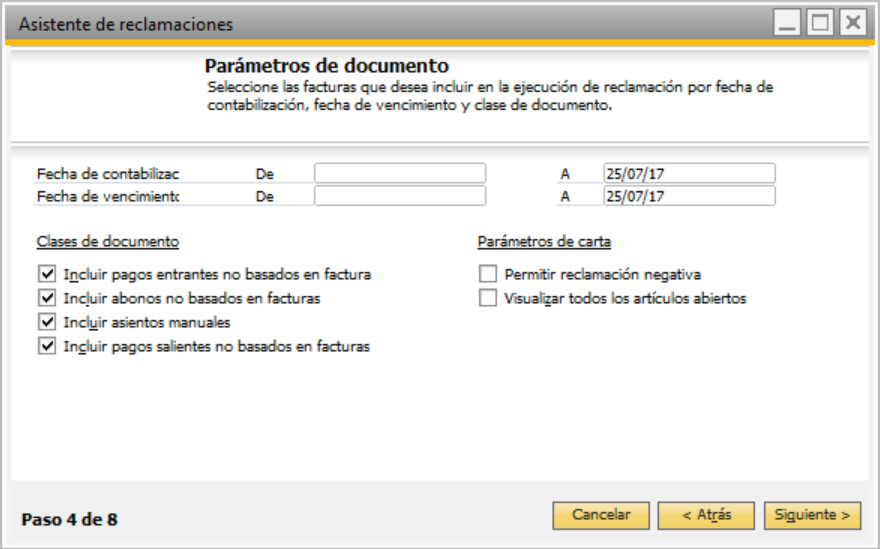
Task: Click the Parámetros de carta heading
Action: (544, 241)
